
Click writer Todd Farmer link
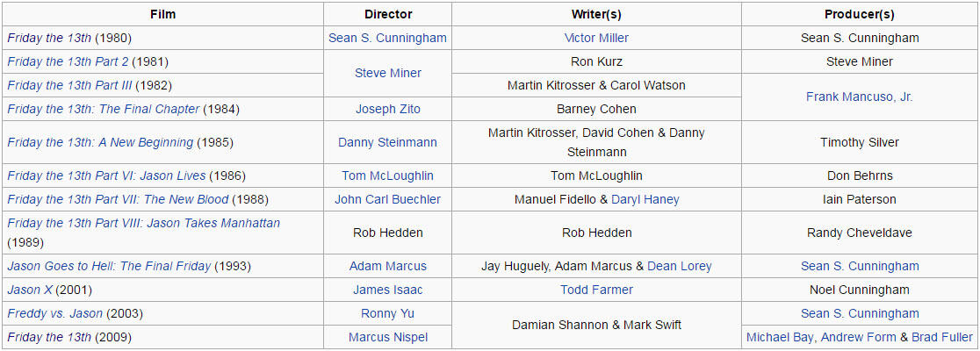[596, 290]
